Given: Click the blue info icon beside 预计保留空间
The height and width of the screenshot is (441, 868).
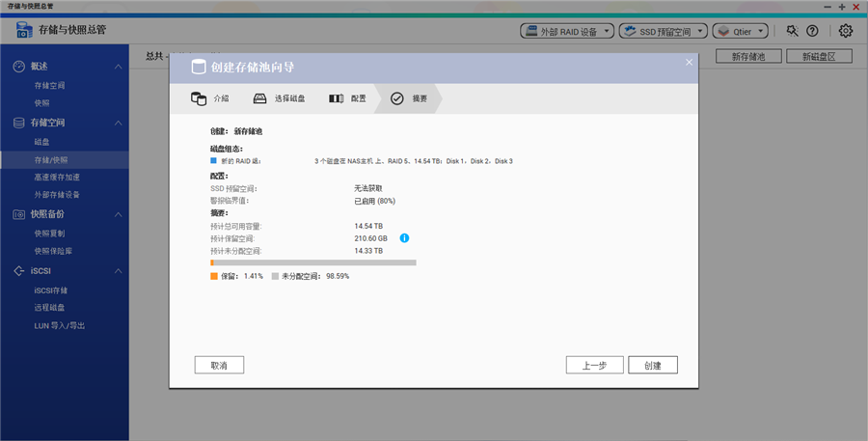Looking at the screenshot, I should pyautogui.click(x=405, y=237).
